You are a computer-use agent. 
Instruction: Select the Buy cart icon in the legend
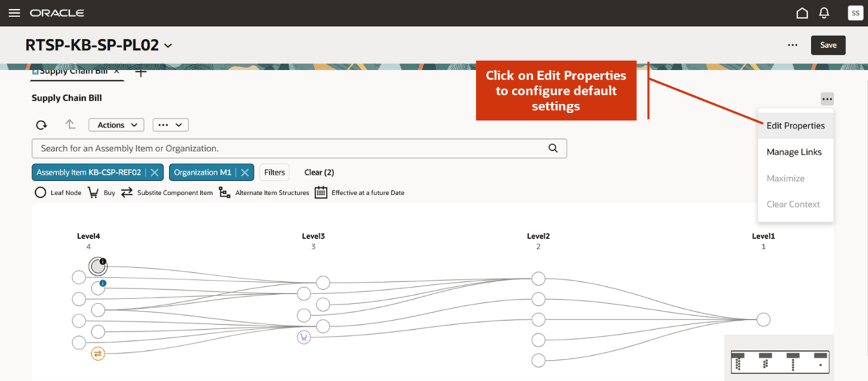coord(93,192)
